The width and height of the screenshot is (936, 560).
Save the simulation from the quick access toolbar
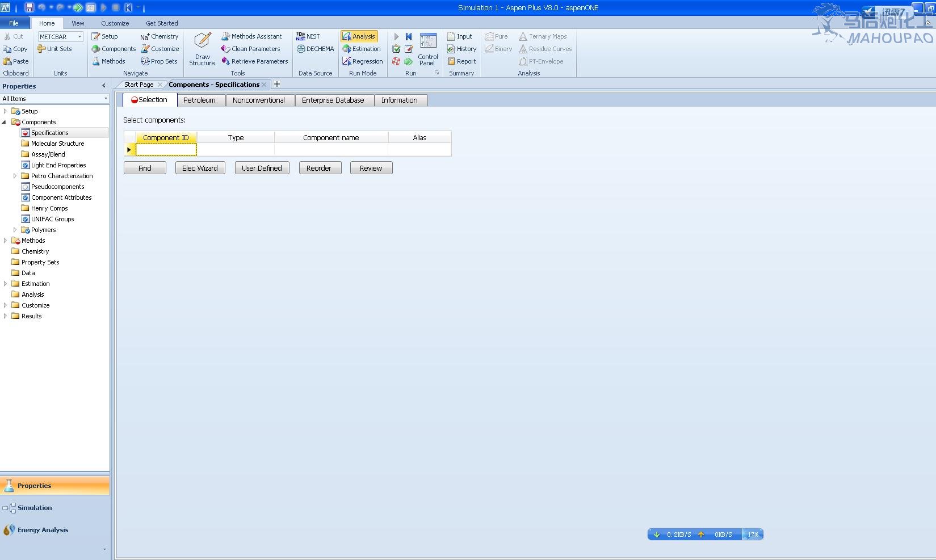[30, 7]
